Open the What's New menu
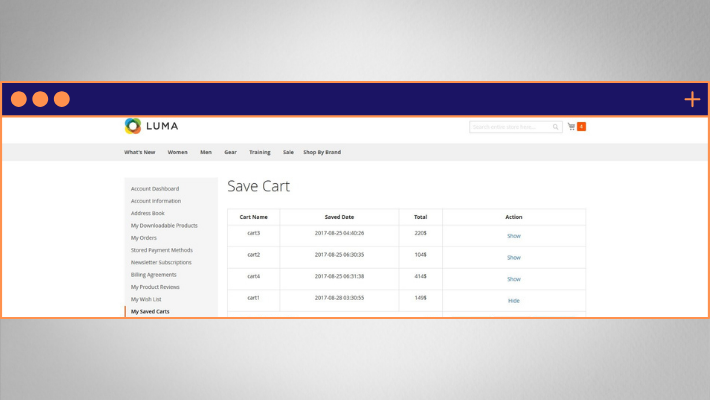Image resolution: width=710 pixels, height=400 pixels. [x=139, y=152]
